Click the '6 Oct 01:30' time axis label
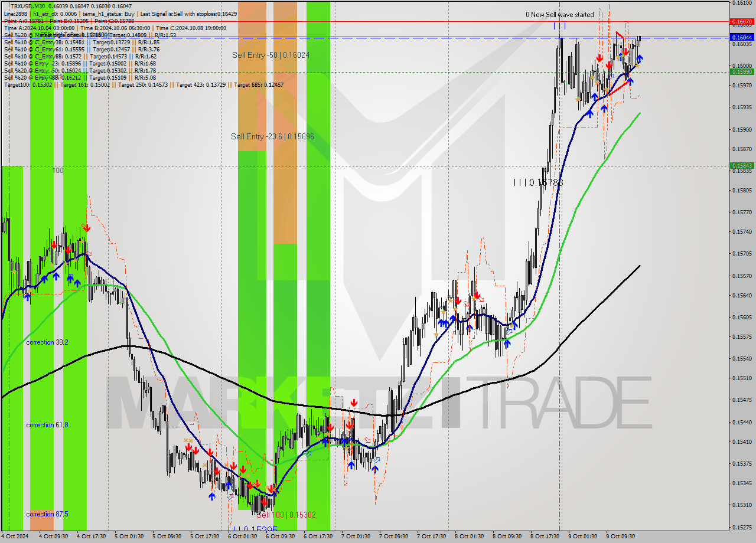The image size is (756, 543). pos(242,537)
